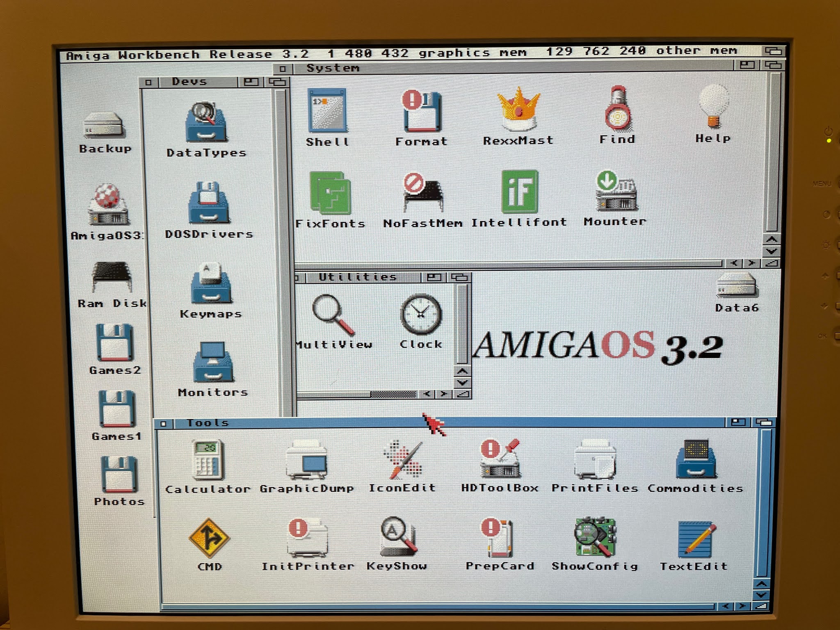Click the System window sizing gadget
This screenshot has height=630, width=840.
771,263
